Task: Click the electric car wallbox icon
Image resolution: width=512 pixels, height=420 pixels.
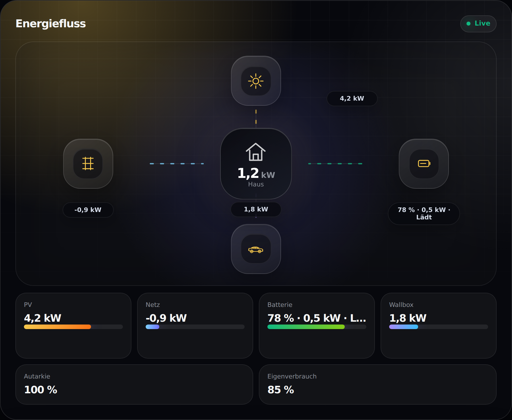Action: tap(256, 249)
